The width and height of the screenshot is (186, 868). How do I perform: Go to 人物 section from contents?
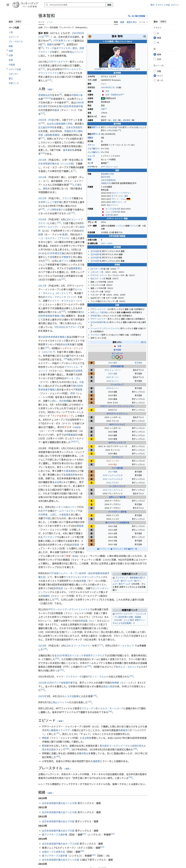pyautogui.click(x=11, y=32)
